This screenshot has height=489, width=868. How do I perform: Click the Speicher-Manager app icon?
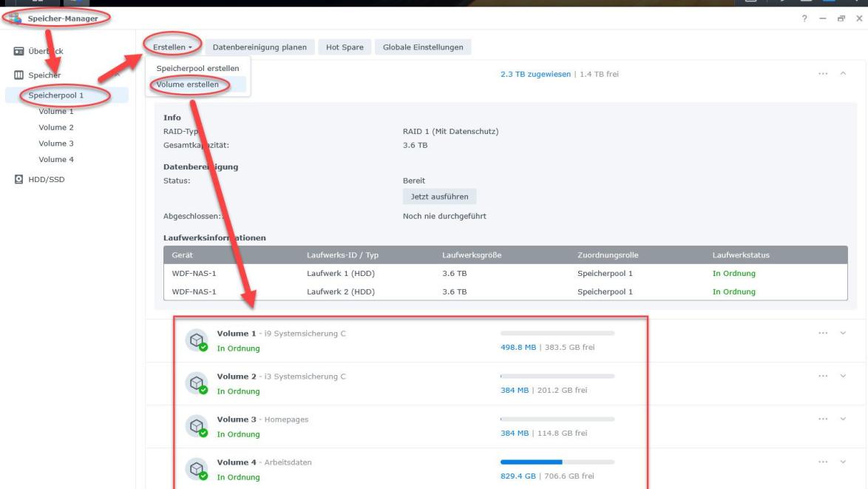point(16,18)
